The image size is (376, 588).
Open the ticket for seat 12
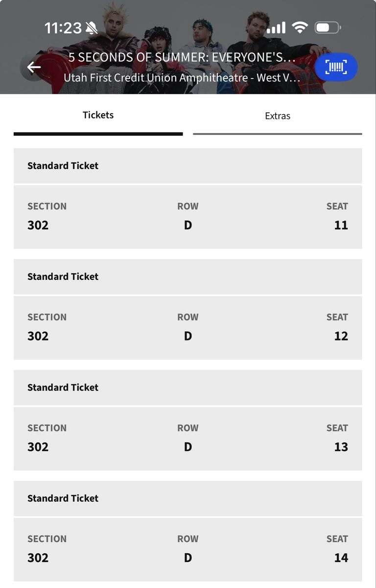tap(188, 327)
